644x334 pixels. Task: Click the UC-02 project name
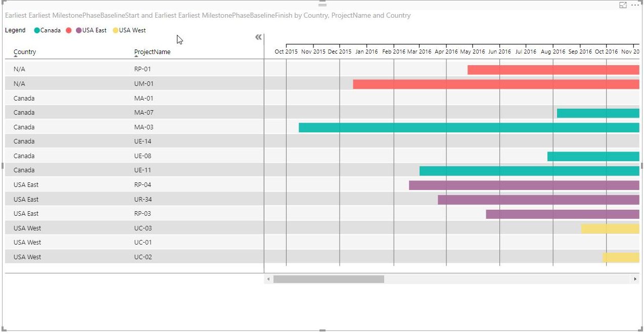tap(143, 257)
